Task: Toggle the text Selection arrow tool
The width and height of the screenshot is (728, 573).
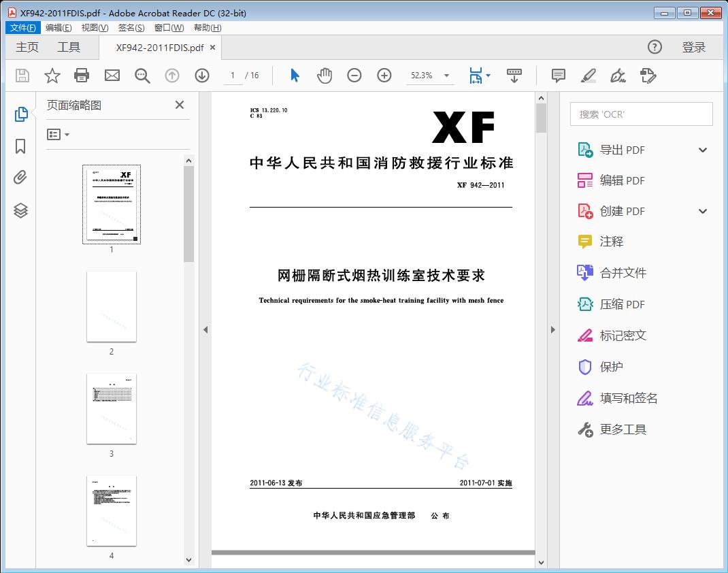Action: point(294,76)
